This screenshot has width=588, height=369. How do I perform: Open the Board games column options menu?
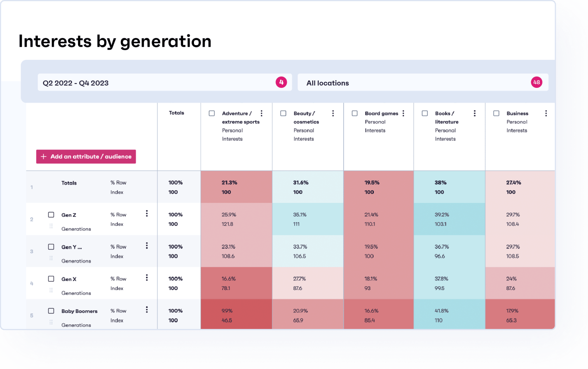click(x=403, y=113)
